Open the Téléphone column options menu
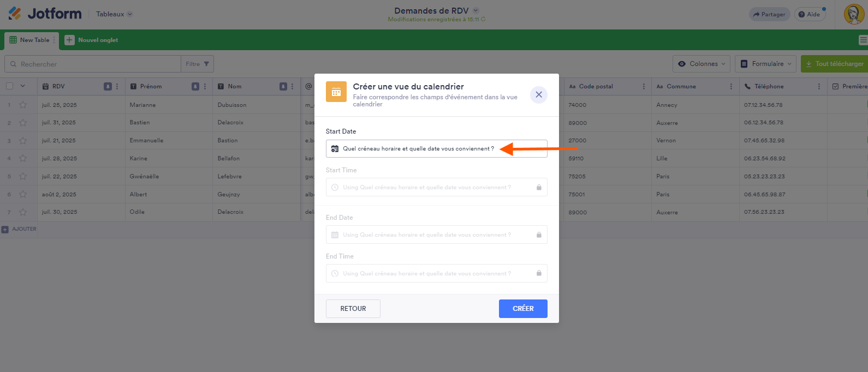The width and height of the screenshot is (868, 372). click(x=819, y=86)
